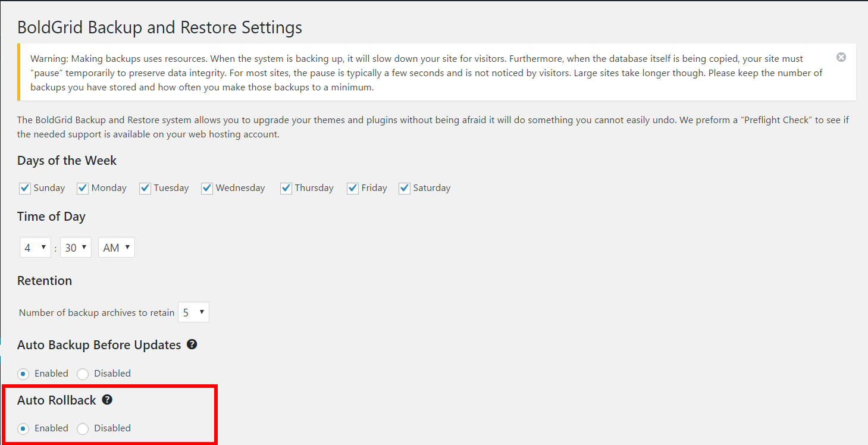Toggle the Tuesday backup checkbox
This screenshot has width=868, height=445.
point(145,188)
